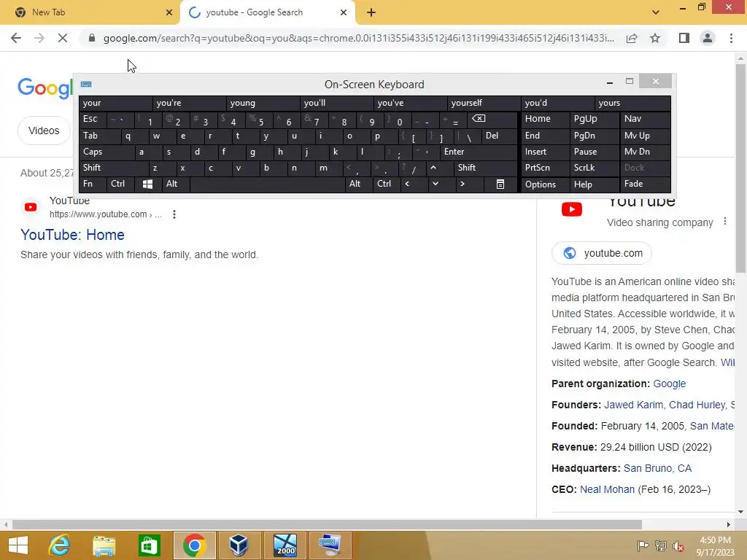This screenshot has height=560, width=747.
Task: Click the YouTube logo in knowledge panel
Action: [x=572, y=209]
